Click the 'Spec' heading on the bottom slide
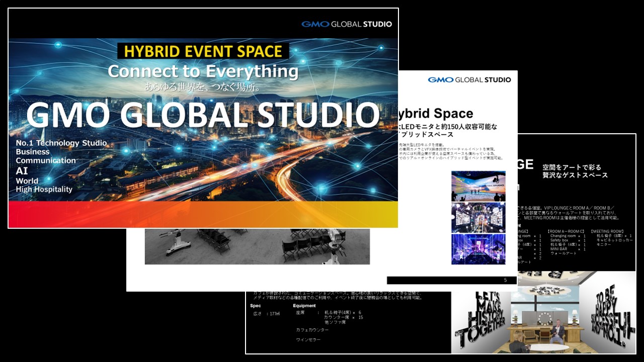Screen dimensions: 644x362 pyautogui.click(x=256, y=306)
